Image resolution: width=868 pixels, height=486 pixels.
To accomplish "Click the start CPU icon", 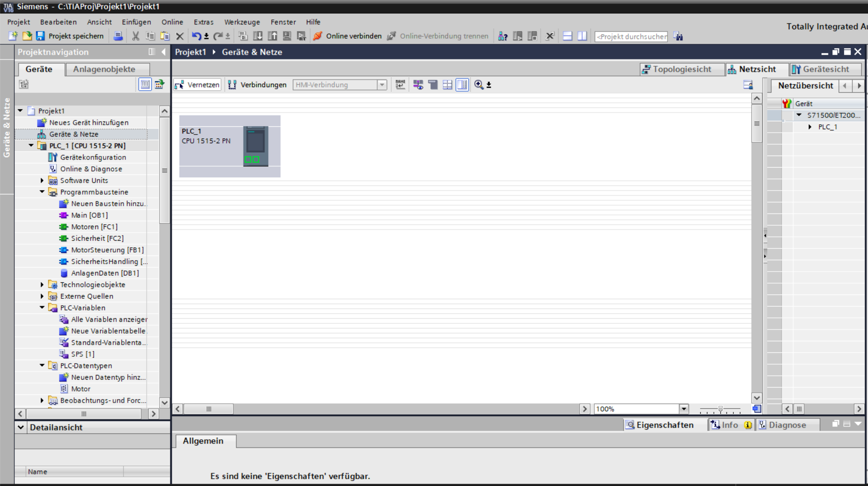I will (x=518, y=36).
